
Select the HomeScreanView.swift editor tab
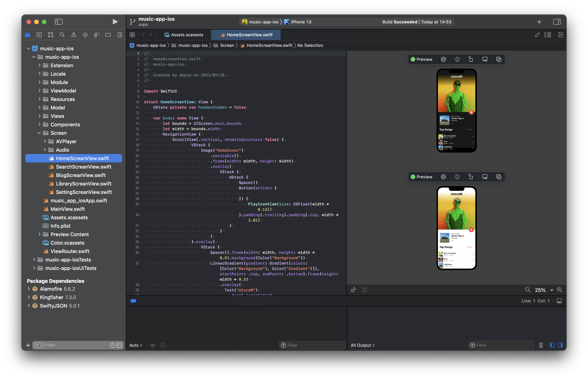[x=246, y=35]
